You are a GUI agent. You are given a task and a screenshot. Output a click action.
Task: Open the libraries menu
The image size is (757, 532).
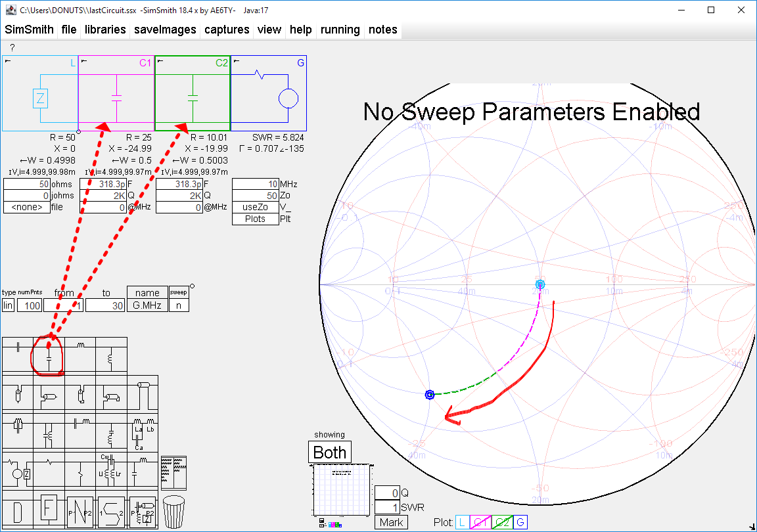point(105,30)
